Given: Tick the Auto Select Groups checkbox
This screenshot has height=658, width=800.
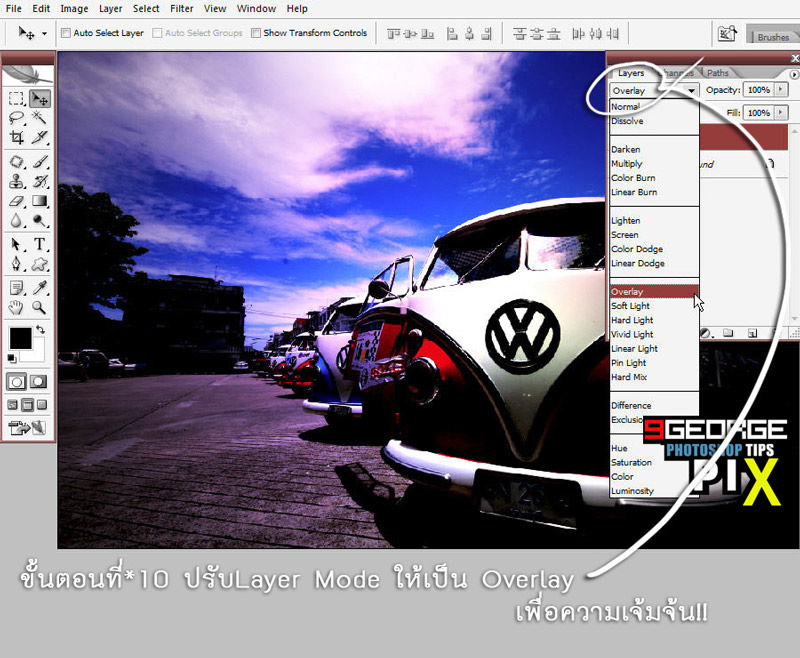Looking at the screenshot, I should 157,33.
